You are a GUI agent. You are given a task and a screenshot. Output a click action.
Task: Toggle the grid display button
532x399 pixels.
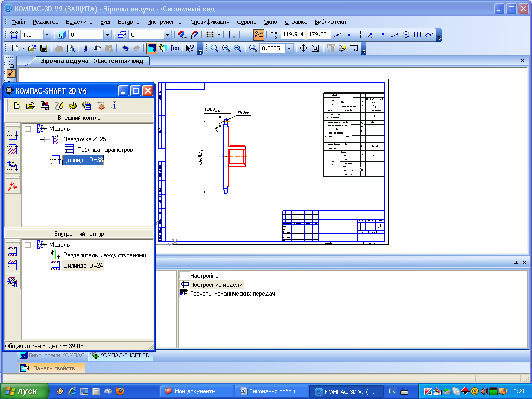(210, 35)
